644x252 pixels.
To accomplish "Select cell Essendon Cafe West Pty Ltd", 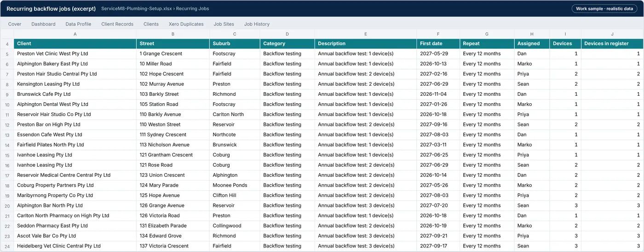I will [75, 135].
